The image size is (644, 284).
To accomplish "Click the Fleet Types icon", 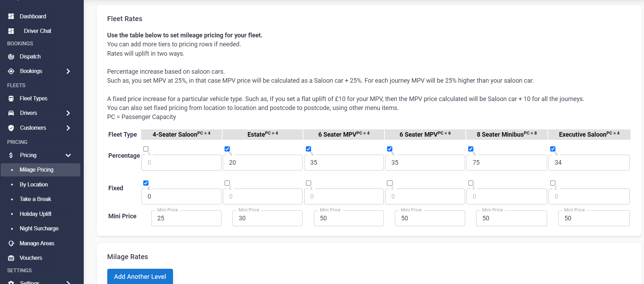I will (x=11, y=99).
